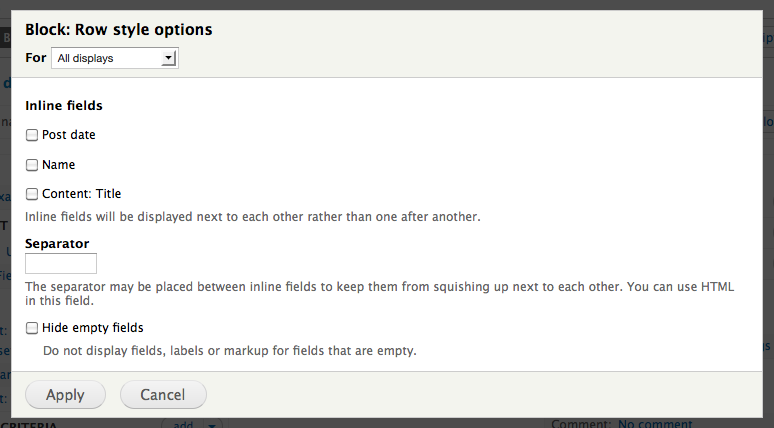
Task: Focus the Separator text field
Action: point(61,264)
